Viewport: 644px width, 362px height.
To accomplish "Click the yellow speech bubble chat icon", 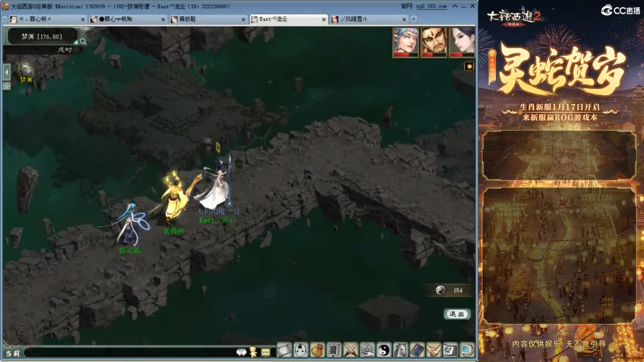I will 266,352.
